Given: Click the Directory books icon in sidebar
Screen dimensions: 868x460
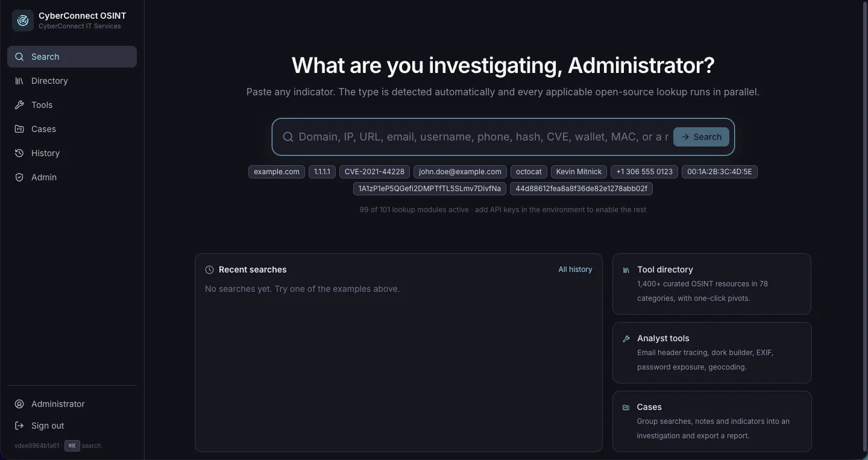Looking at the screenshot, I should 19,81.
